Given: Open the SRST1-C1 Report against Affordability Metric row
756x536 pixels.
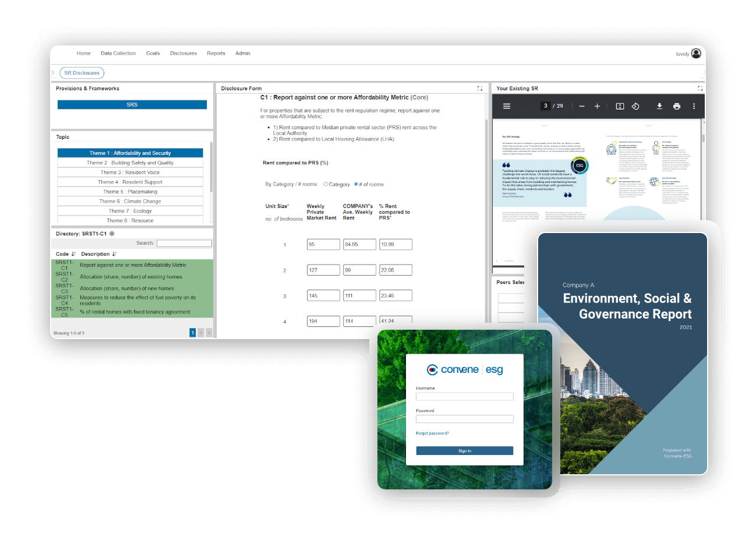Looking at the screenshot, I should click(x=132, y=265).
